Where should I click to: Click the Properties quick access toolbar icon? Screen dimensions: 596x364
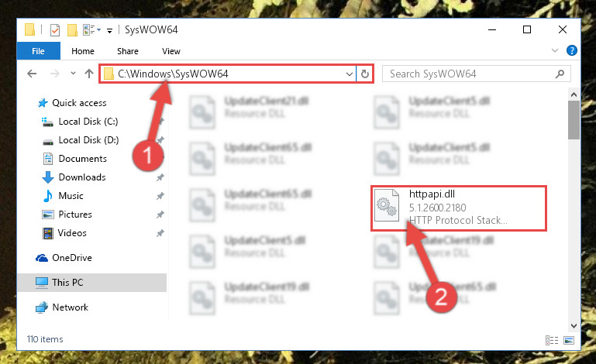pyautogui.click(x=55, y=29)
